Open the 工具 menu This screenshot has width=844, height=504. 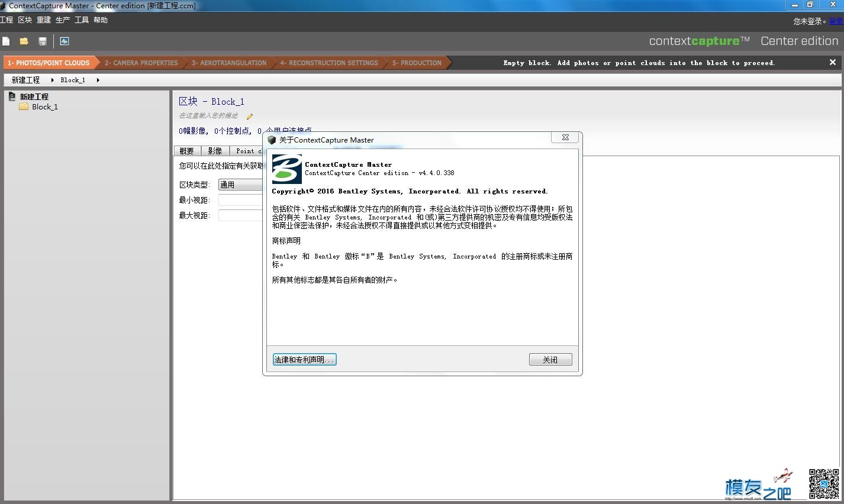[x=82, y=20]
